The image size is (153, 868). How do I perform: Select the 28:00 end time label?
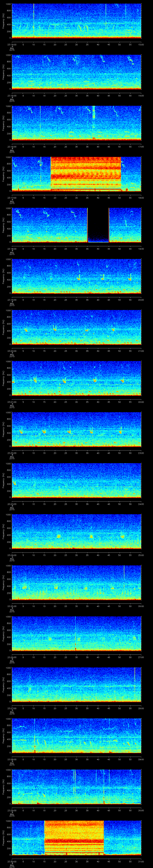(x=141, y=708)
